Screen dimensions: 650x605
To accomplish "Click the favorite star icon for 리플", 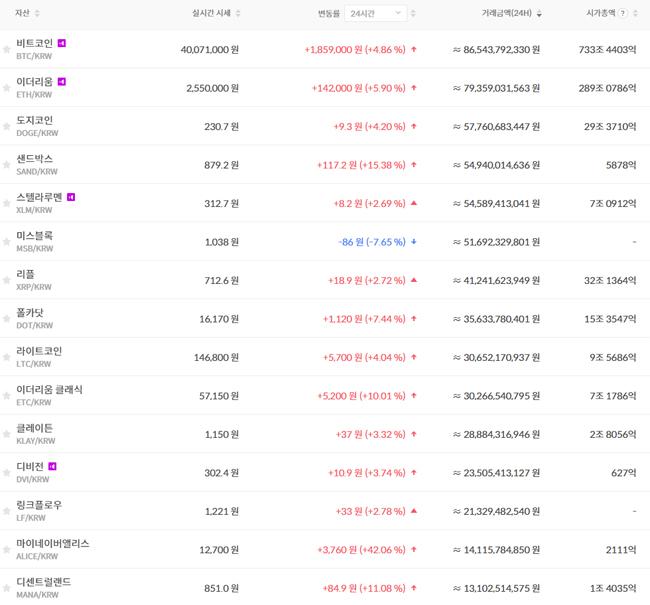I will pos(7,280).
